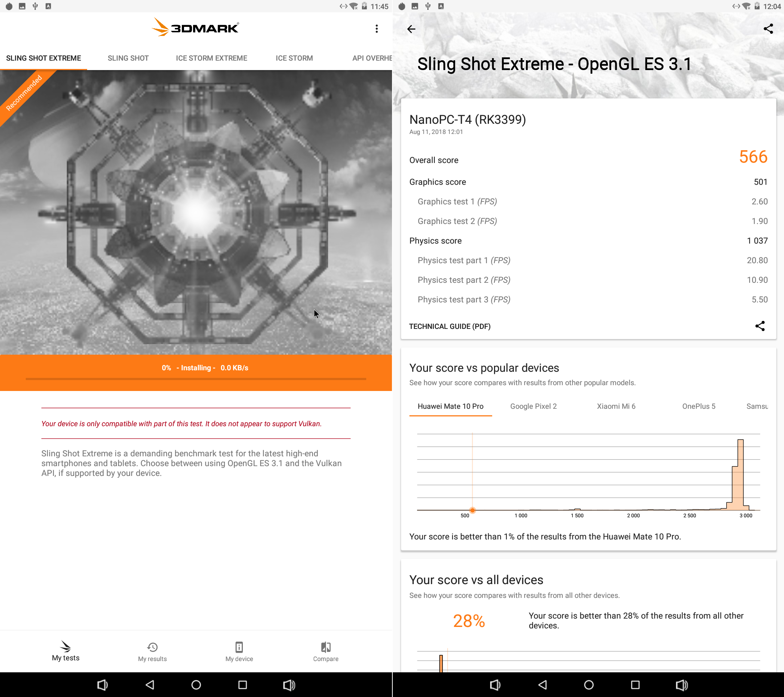The image size is (784, 697).
Task: Share via icon beside Technical Guide
Action: pos(760,326)
